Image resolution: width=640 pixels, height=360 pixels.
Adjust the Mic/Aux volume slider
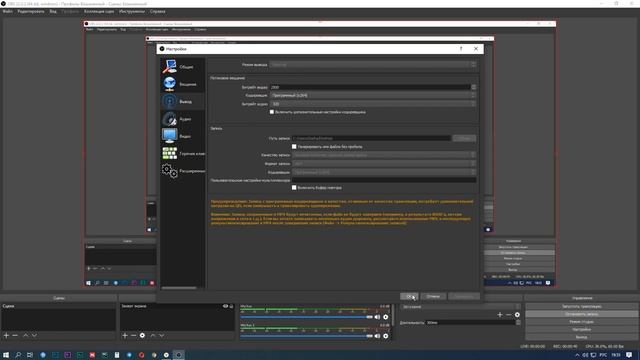point(307,317)
